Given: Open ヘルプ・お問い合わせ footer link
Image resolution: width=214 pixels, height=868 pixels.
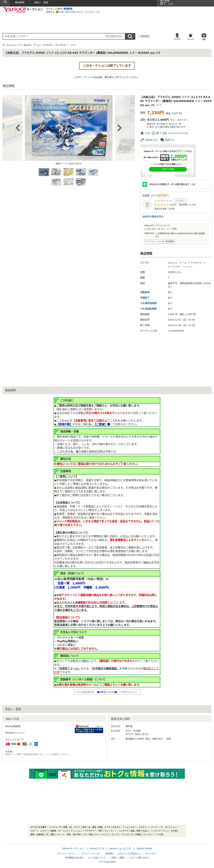Looking at the screenshot, I should point(139,857).
